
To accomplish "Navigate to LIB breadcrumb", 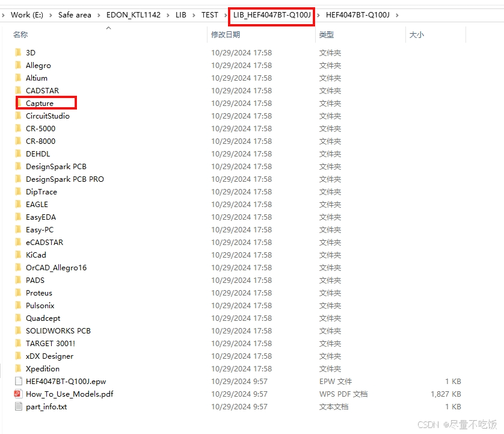I will pos(181,15).
